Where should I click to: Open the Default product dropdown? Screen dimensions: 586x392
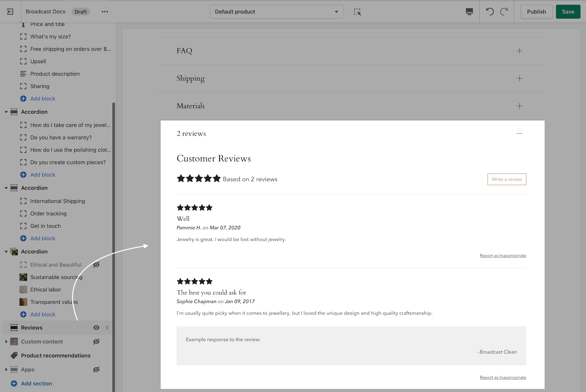[277, 12]
